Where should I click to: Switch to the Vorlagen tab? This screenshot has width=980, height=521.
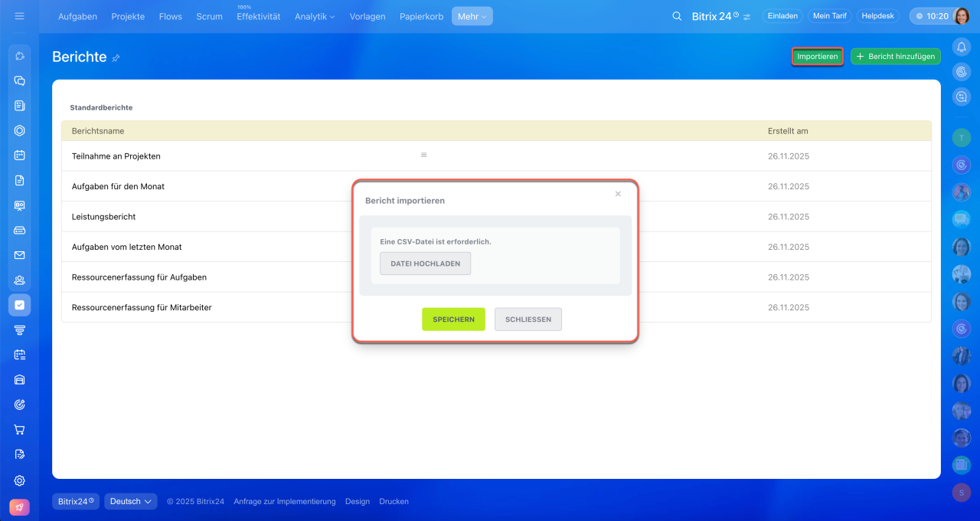(x=367, y=16)
